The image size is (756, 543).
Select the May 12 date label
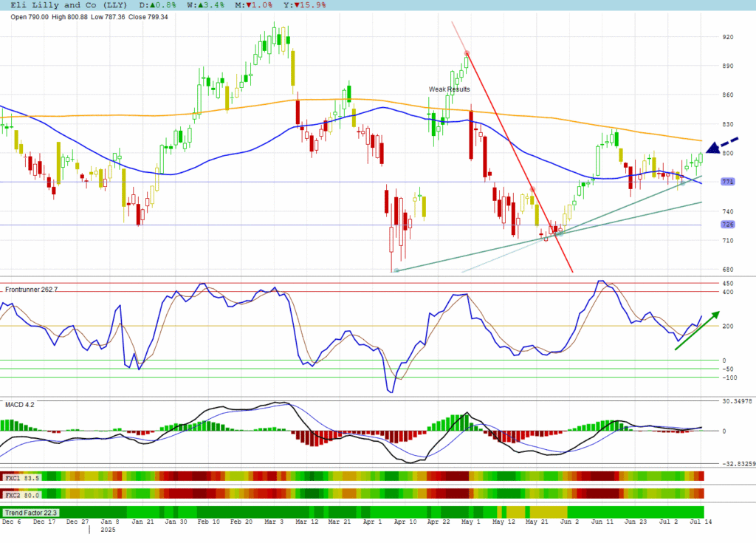pyautogui.click(x=504, y=522)
